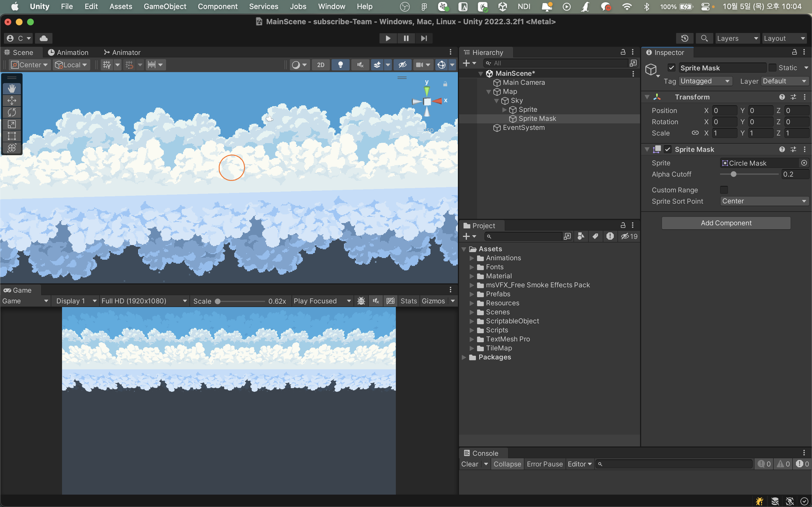Select the Rect tool in Scene toolbar
This screenshot has height=507, width=812.
point(12,136)
